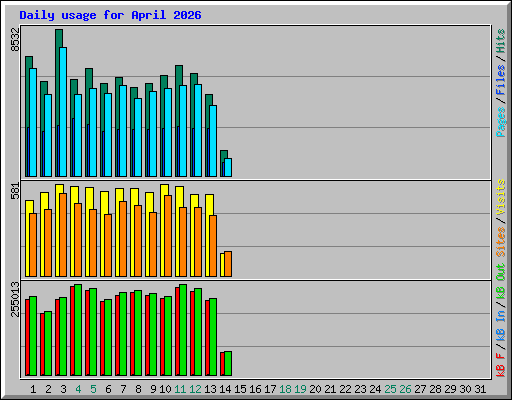Image resolution: width=512 pixels, height=400 pixels.
Task: Click the cyan files bar for day 7
Action: click(x=123, y=131)
